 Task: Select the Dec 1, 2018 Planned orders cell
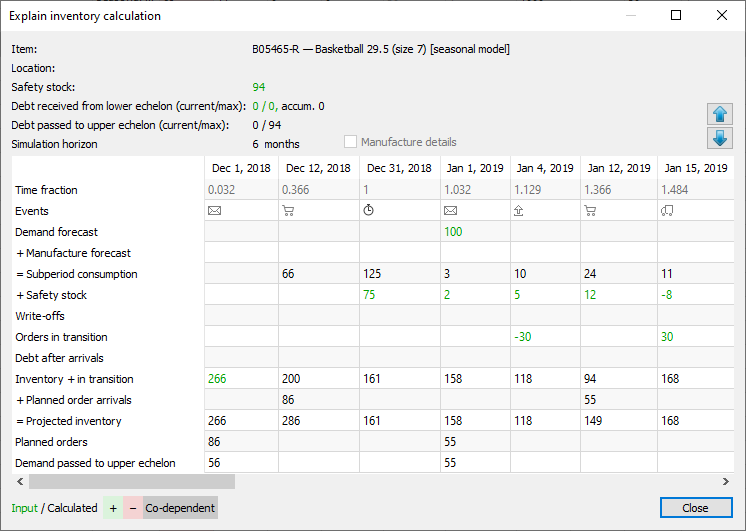240,442
